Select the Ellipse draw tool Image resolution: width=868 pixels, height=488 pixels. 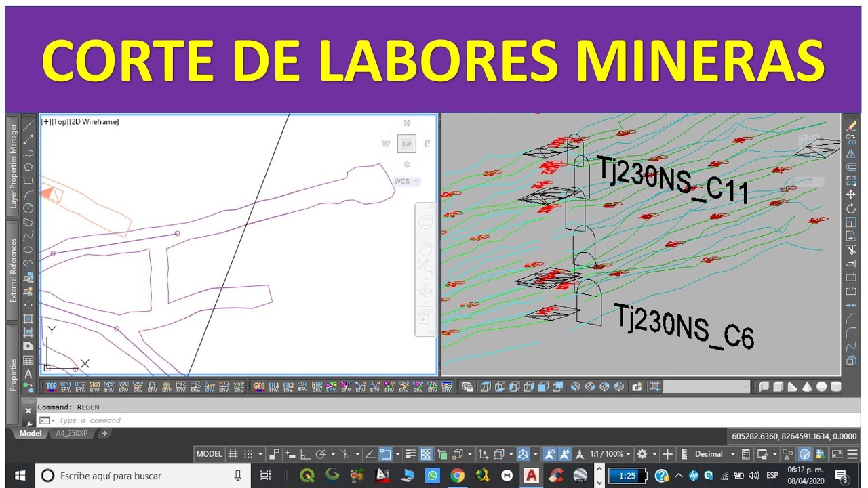pyautogui.click(x=28, y=249)
